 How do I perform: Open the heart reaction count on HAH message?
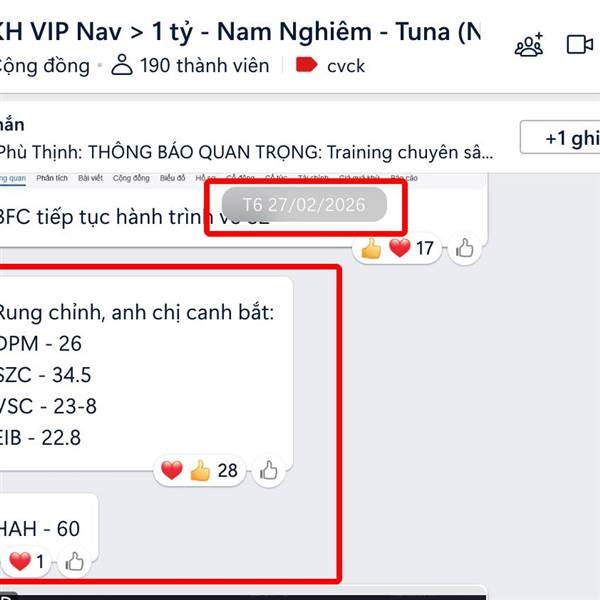click(x=25, y=562)
